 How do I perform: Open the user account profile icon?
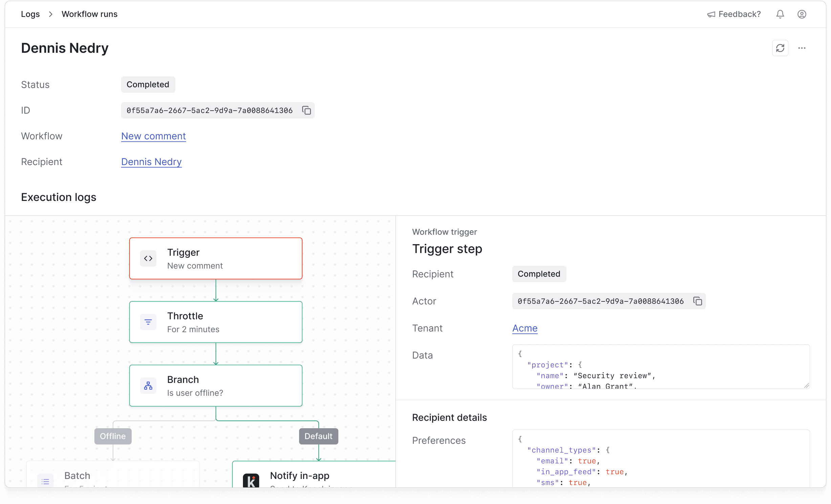[802, 14]
